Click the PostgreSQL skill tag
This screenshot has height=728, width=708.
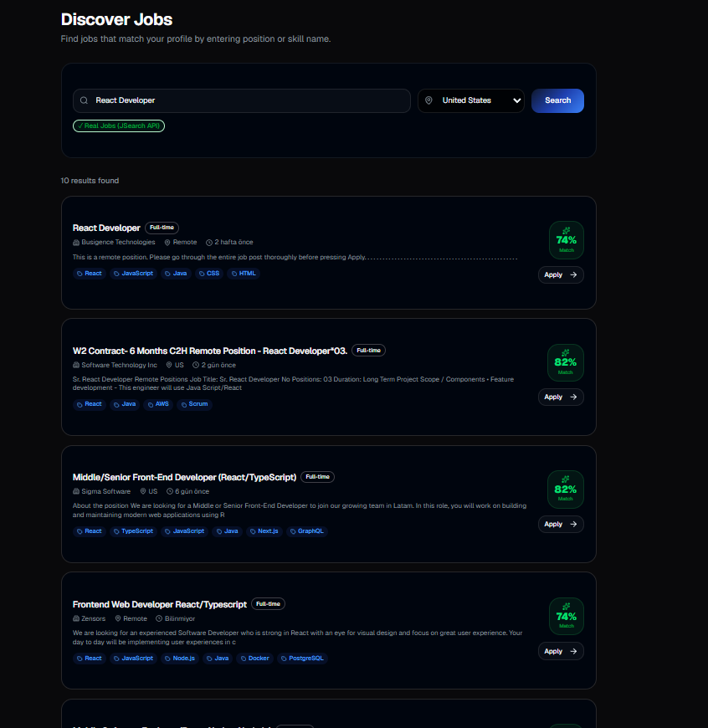point(302,659)
